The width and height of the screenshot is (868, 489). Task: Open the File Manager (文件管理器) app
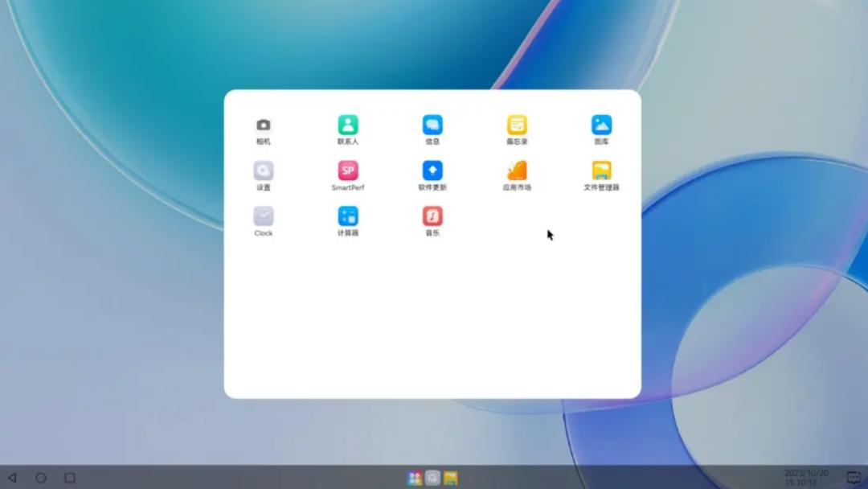[601, 170]
